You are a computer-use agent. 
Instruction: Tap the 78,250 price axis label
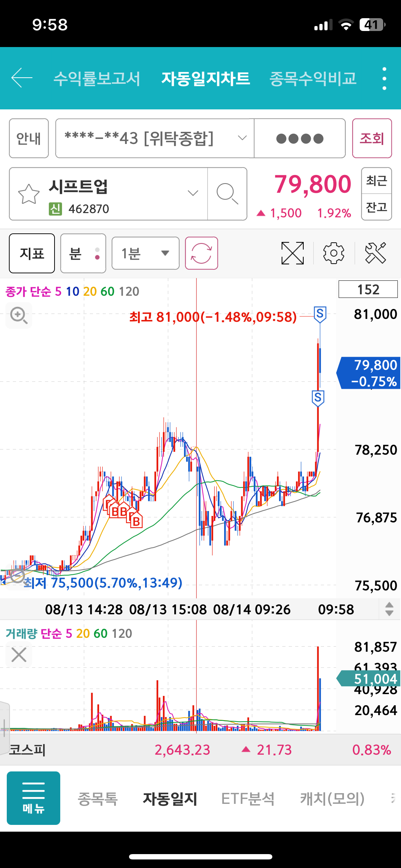point(376,450)
